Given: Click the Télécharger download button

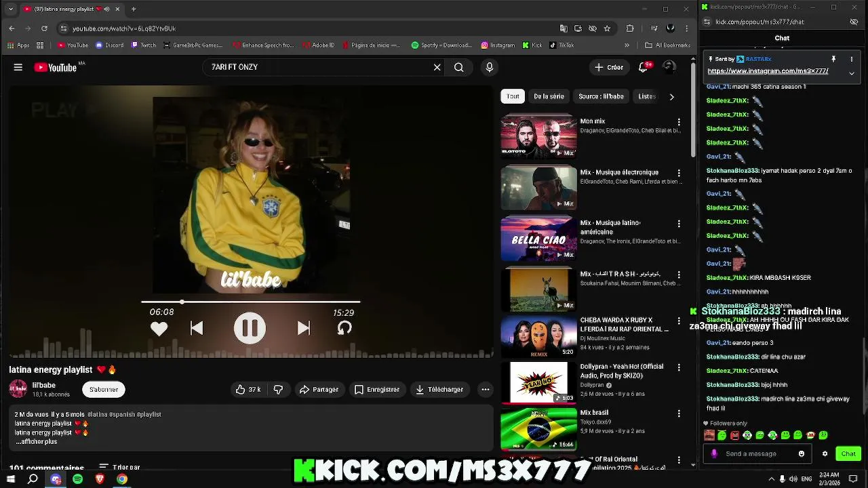Looking at the screenshot, I should pyautogui.click(x=439, y=389).
